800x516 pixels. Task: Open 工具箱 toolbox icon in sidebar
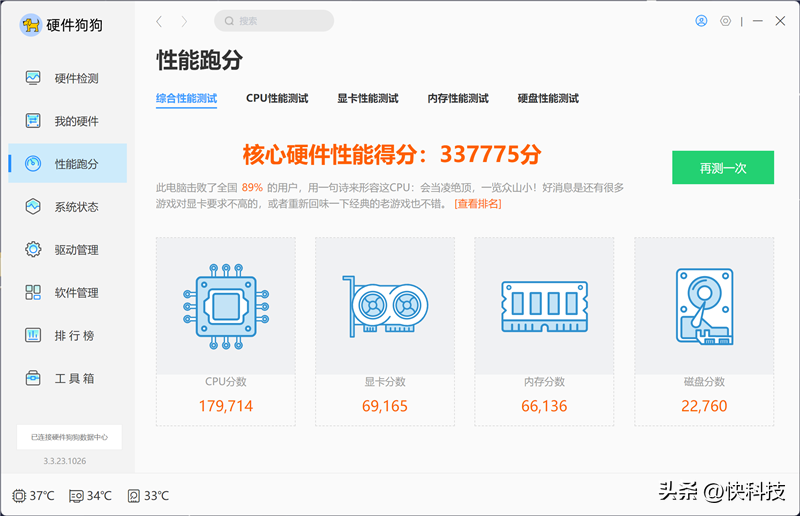pos(33,378)
